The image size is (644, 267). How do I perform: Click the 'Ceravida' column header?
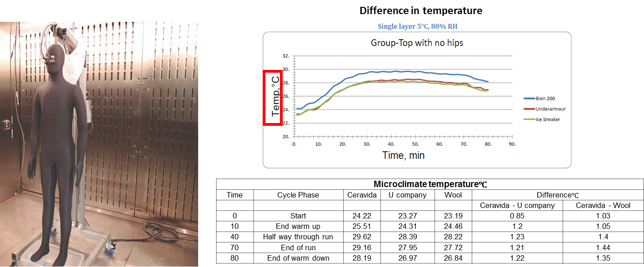(x=362, y=195)
